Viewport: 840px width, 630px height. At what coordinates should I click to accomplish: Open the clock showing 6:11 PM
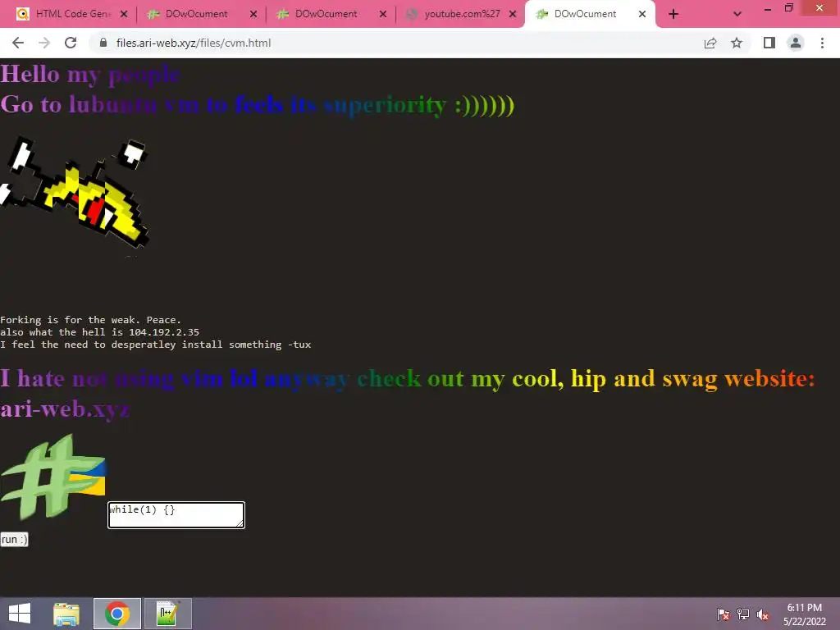tap(805, 614)
